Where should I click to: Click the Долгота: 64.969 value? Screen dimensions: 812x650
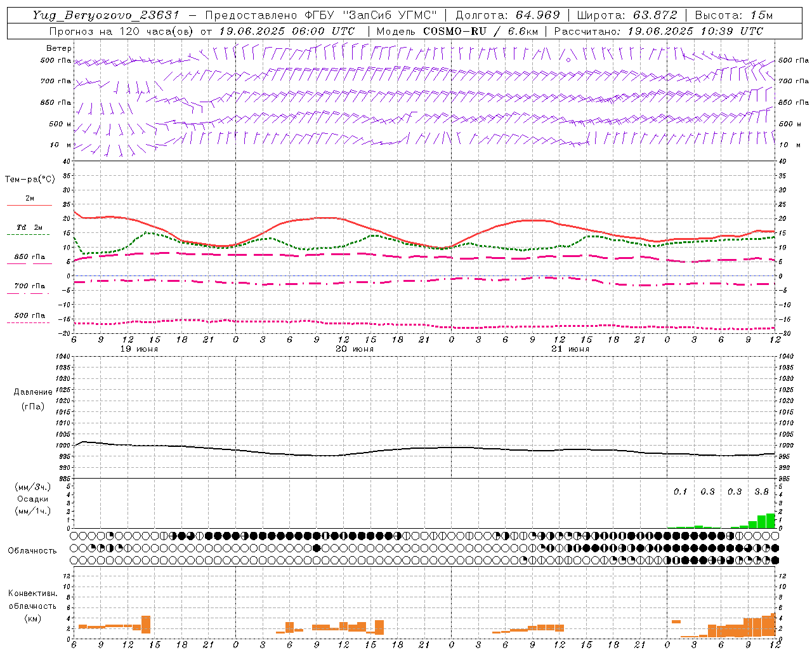(x=508, y=15)
